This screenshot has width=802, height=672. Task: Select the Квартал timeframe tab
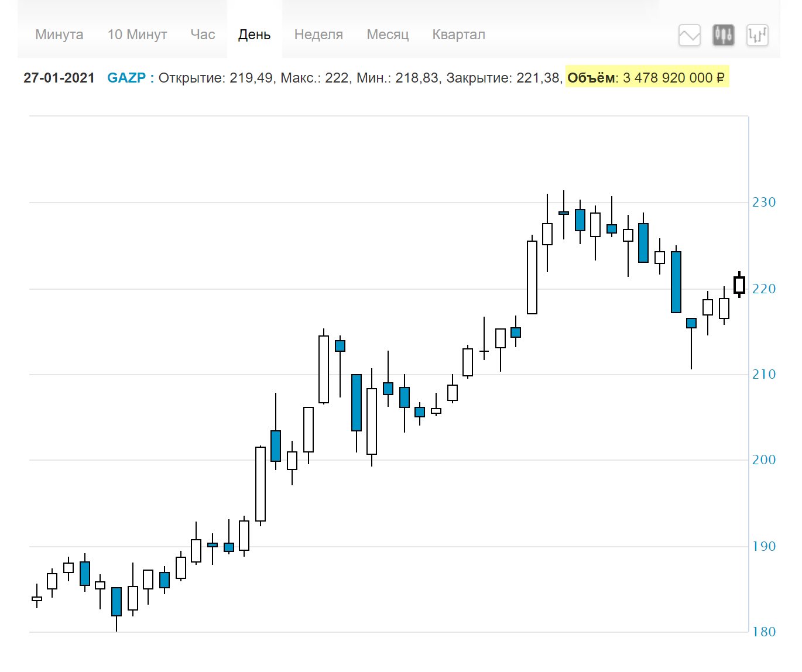458,35
